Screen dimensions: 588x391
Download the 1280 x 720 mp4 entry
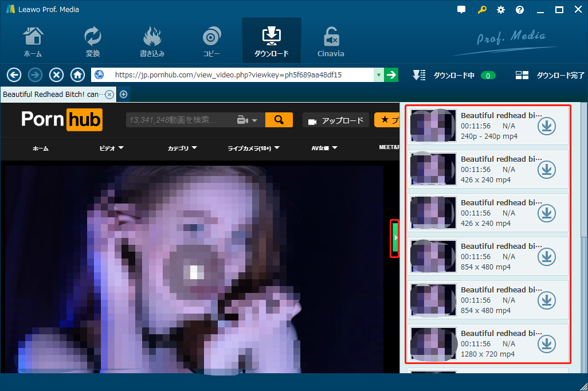click(546, 344)
